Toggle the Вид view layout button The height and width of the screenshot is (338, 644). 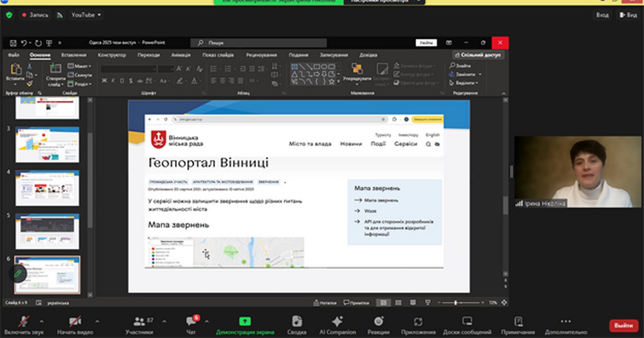point(628,15)
